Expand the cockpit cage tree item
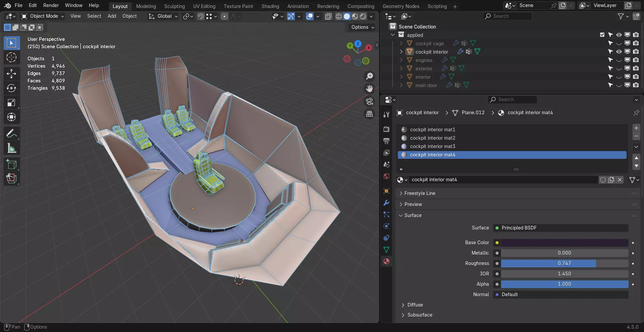Image resolution: width=644 pixels, height=332 pixels. point(401,43)
